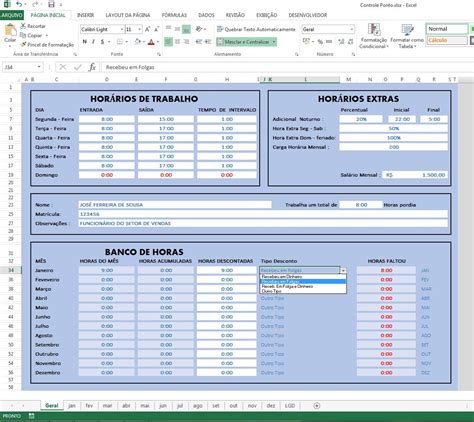
Task: Click the fx insert function icon
Action: pyautogui.click(x=92, y=67)
